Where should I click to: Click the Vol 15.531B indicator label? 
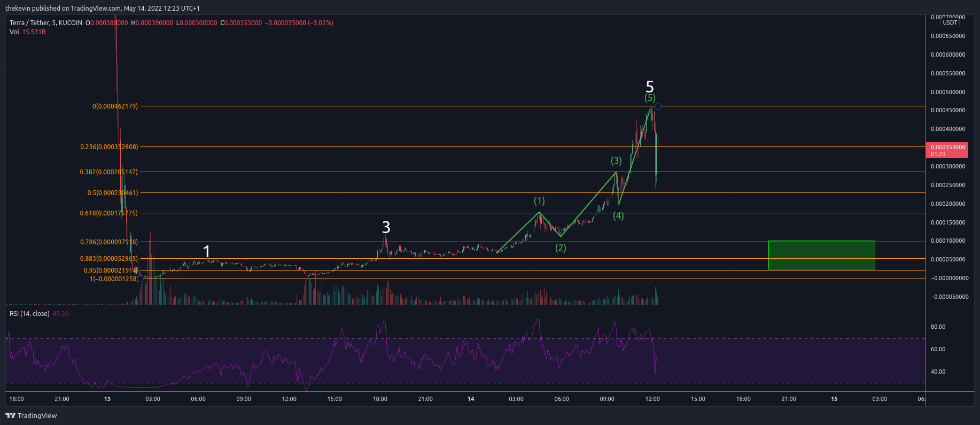pyautogui.click(x=28, y=32)
